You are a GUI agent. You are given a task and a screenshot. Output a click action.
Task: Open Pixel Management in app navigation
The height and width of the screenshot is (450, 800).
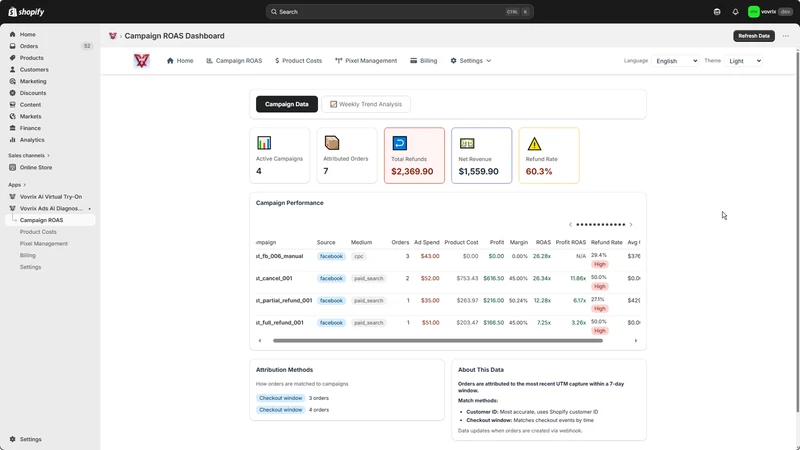point(366,61)
